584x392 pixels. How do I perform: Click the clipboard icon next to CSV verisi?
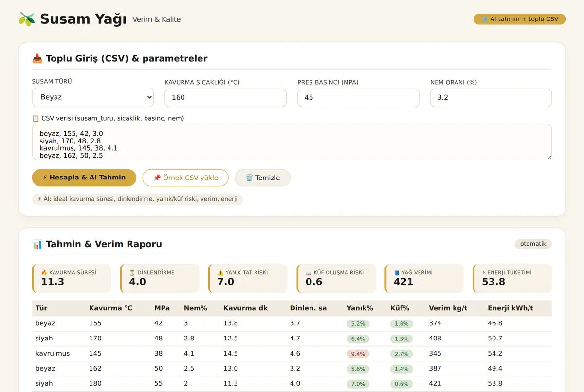[36, 118]
